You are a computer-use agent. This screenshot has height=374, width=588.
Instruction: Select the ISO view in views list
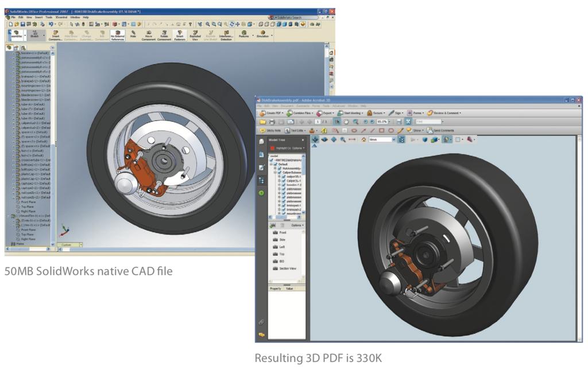(x=278, y=261)
